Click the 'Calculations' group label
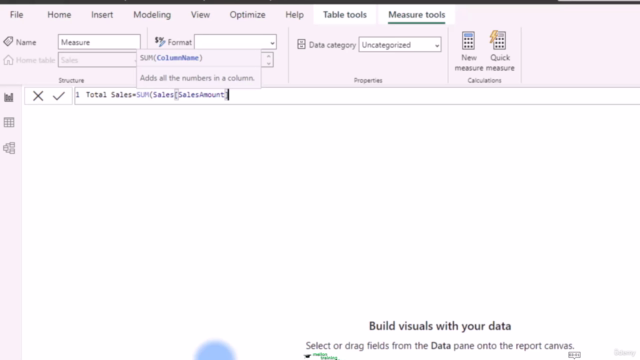 484,80
